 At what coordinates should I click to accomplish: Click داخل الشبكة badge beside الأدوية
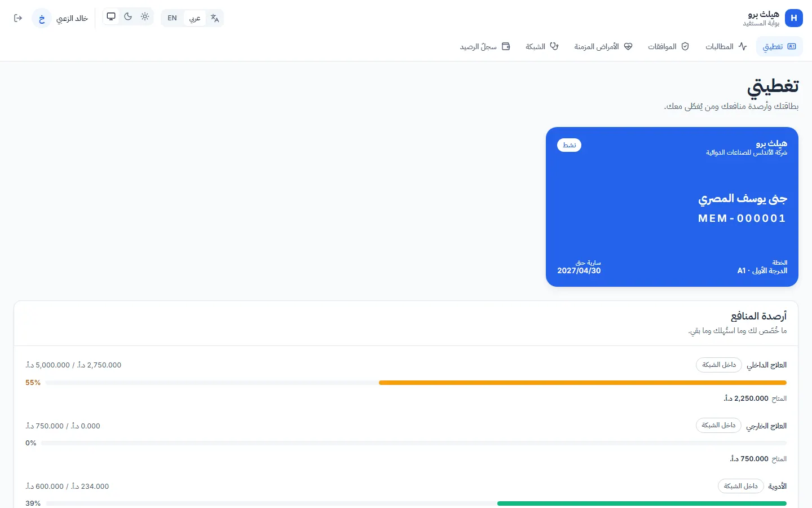pyautogui.click(x=741, y=486)
